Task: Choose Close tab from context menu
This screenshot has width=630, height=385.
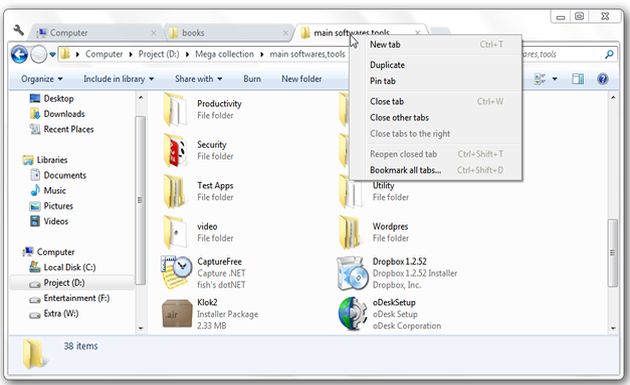Action: pyautogui.click(x=436, y=101)
